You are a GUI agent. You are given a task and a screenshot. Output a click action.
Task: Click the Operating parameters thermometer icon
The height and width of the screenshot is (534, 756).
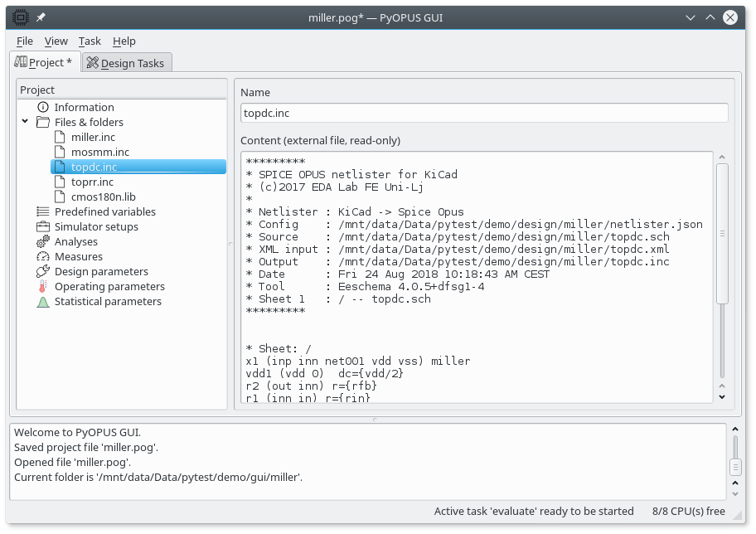point(43,286)
